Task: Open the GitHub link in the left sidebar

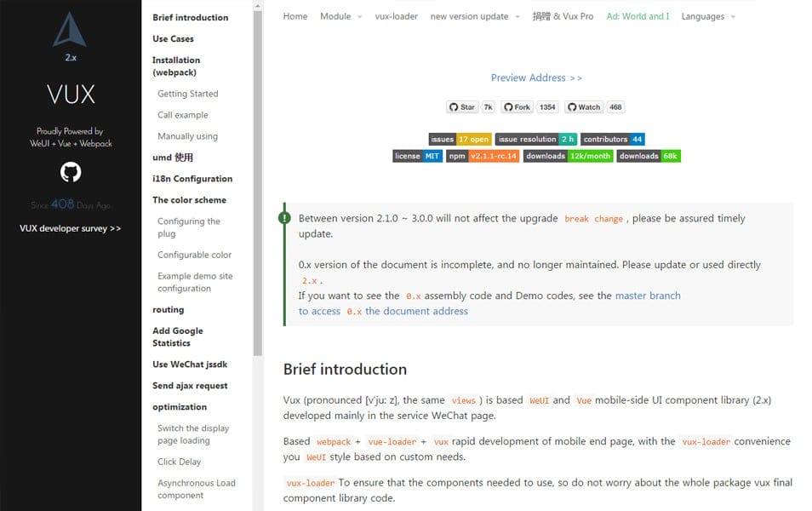Action: pos(70,173)
